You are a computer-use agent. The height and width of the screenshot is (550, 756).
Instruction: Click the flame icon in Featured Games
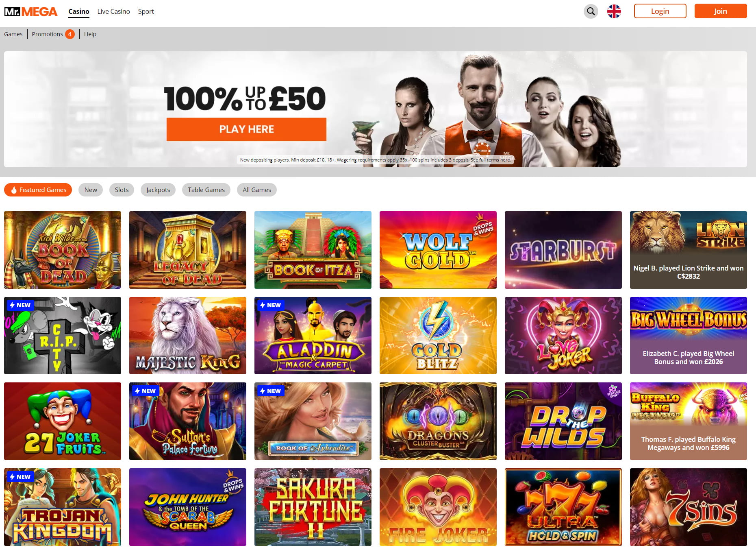[x=14, y=190]
